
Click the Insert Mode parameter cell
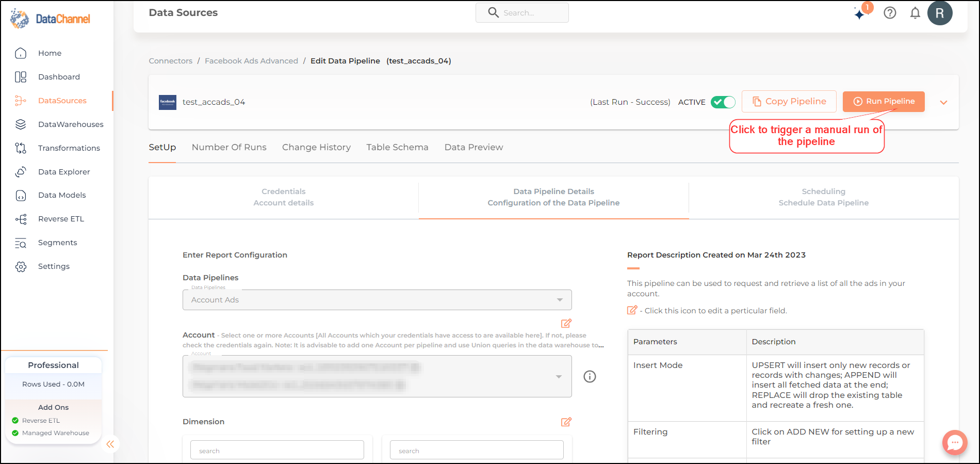pos(687,388)
